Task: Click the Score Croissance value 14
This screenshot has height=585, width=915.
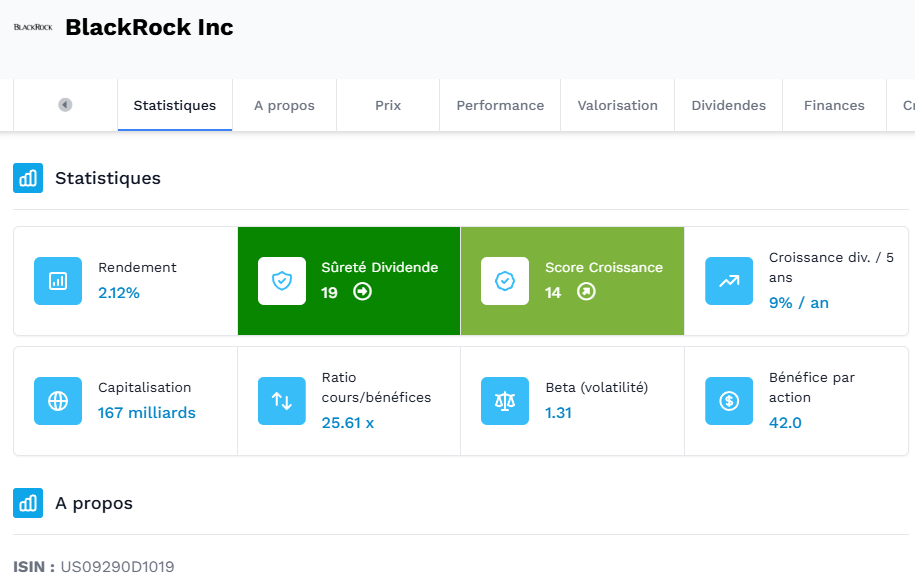Action: pos(553,292)
